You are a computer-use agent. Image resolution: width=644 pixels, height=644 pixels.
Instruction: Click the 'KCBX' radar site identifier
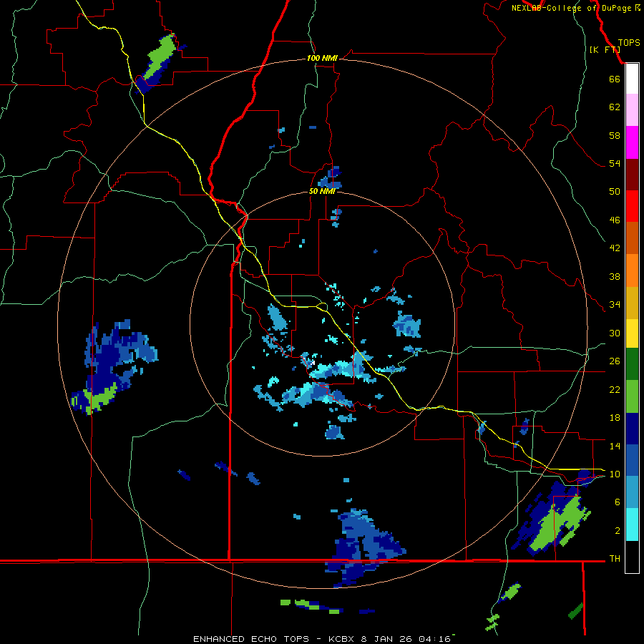[343, 639]
